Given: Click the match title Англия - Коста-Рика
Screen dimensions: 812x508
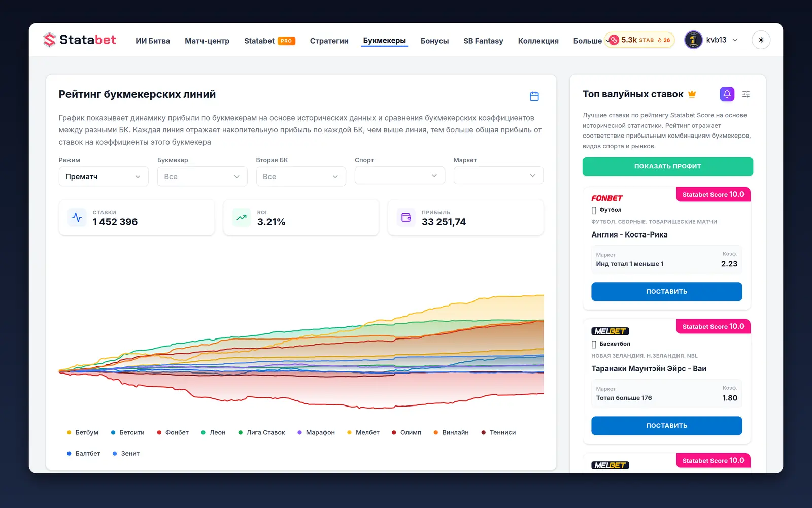Looking at the screenshot, I should 629,234.
